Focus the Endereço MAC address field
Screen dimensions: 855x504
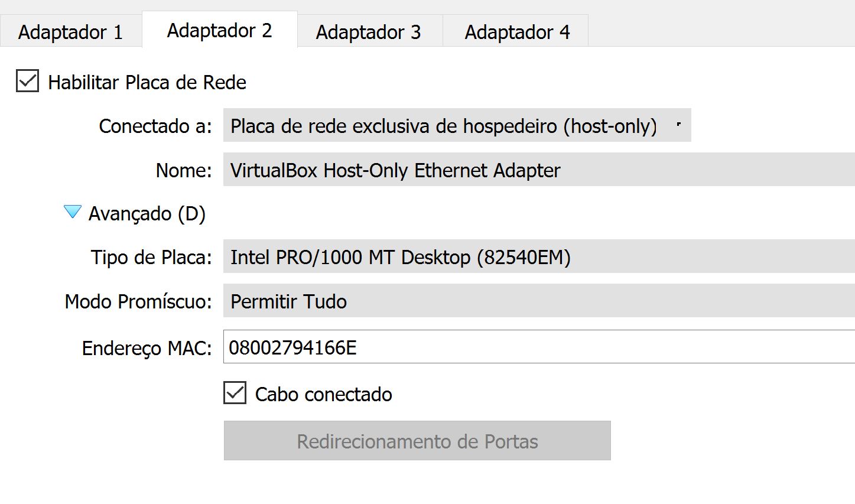(539, 347)
